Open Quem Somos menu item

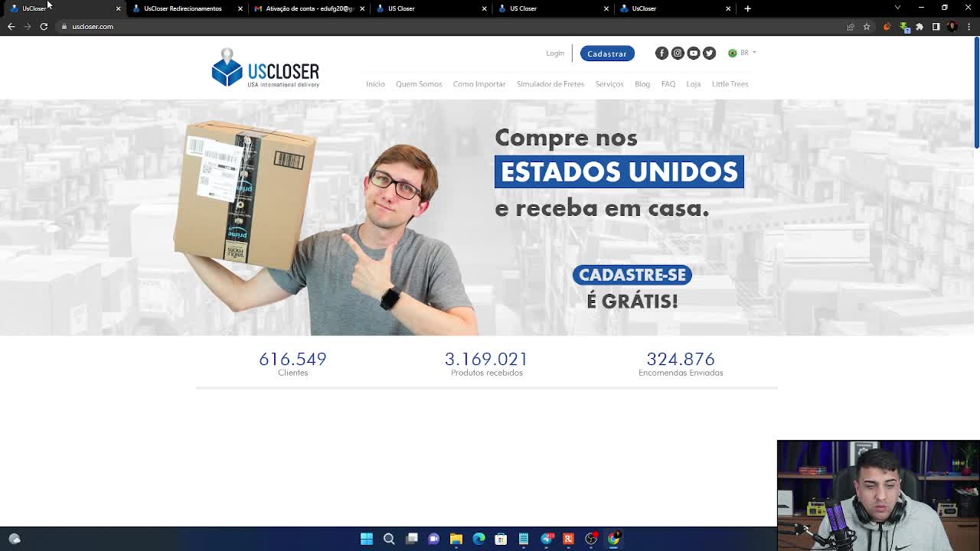[419, 84]
